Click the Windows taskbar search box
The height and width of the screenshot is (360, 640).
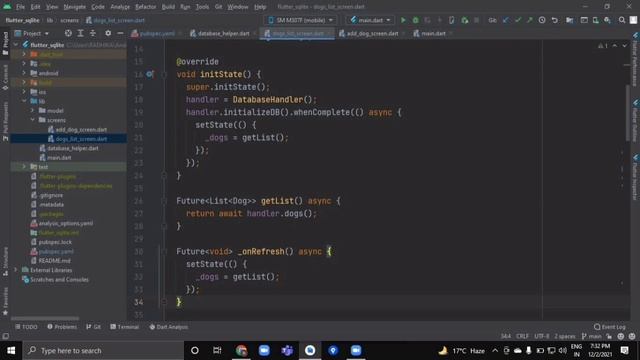(104, 351)
